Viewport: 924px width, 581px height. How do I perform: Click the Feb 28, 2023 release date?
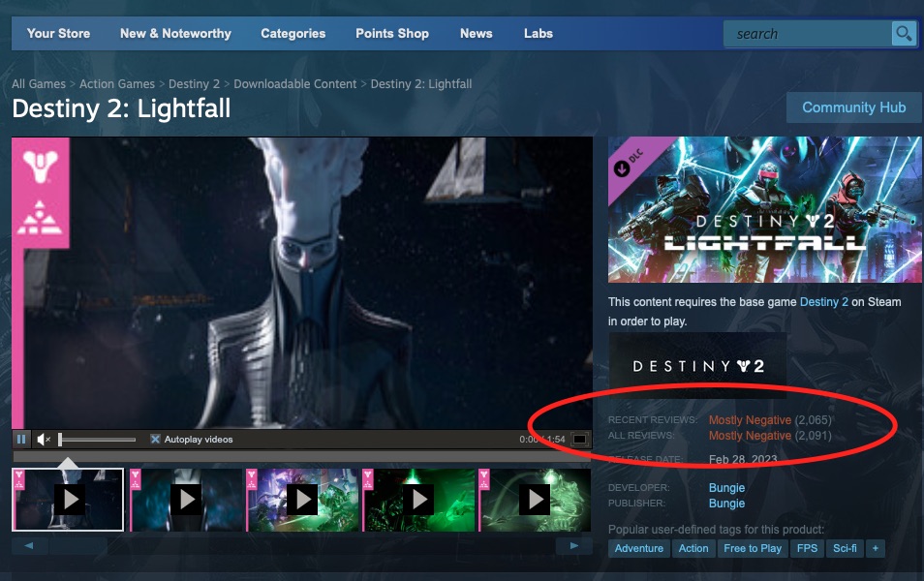tap(743, 460)
